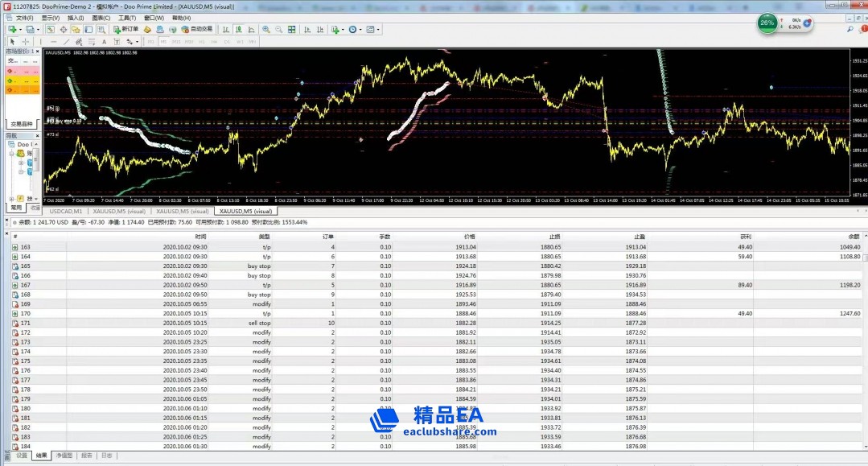868x466 pixels.
Task: Open the 图表(C) Charts menu
Action: click(101, 18)
